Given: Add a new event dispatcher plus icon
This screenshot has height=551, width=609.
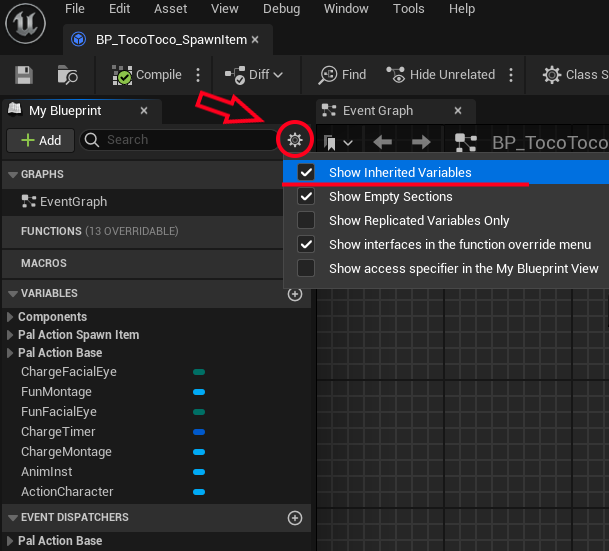Looking at the screenshot, I should tap(295, 518).
